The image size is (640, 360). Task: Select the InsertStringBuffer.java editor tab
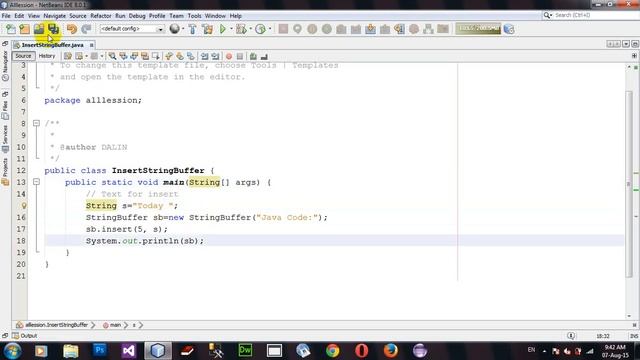52,45
